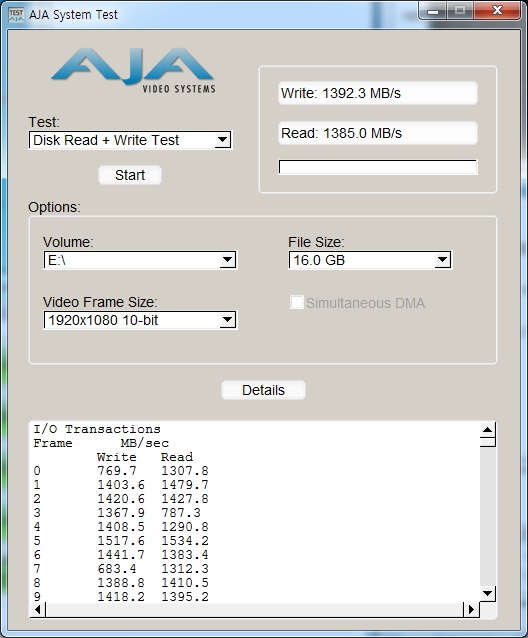Click the horizontal scrollbar right arrow
The height and width of the screenshot is (638, 528).
(x=471, y=609)
